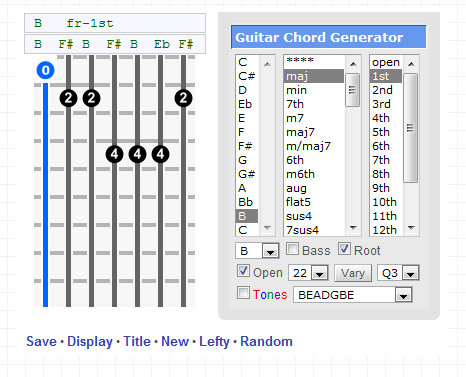
Task: Click the Save link
Action: (x=41, y=341)
